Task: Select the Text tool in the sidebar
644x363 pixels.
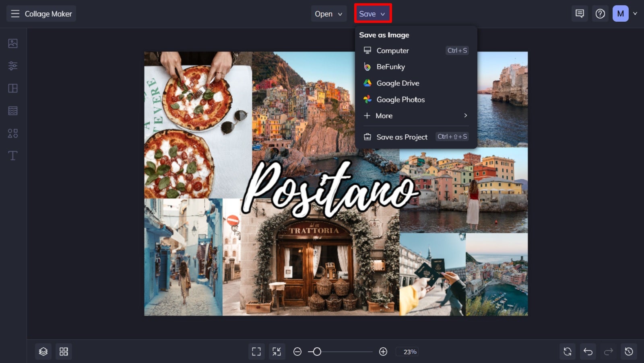Action: point(12,155)
